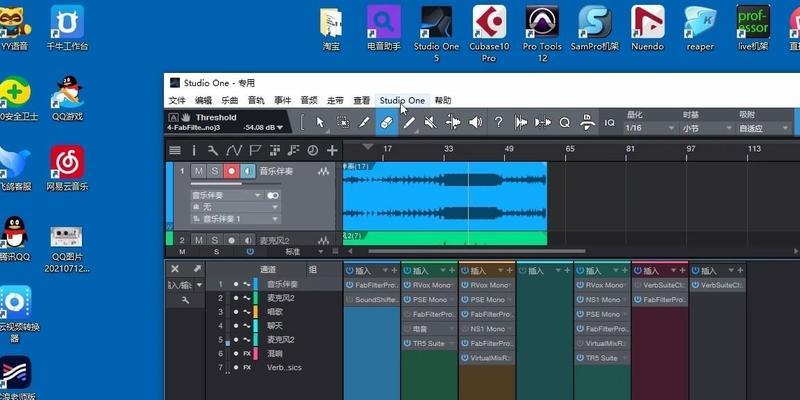Adjust track 1 volume slider
Screen dimensions: 800x400
click(x=236, y=184)
